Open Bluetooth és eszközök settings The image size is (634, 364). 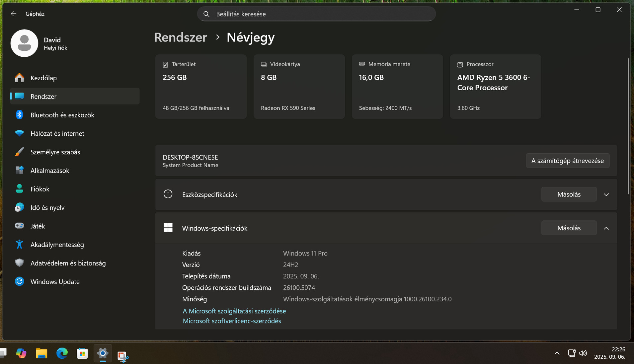75,115
